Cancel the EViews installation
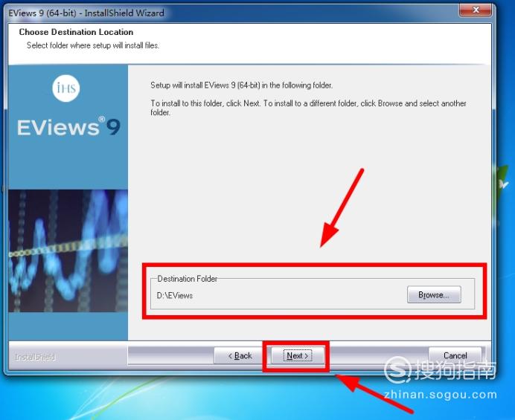This screenshot has height=420, width=515. pyautogui.click(x=455, y=355)
